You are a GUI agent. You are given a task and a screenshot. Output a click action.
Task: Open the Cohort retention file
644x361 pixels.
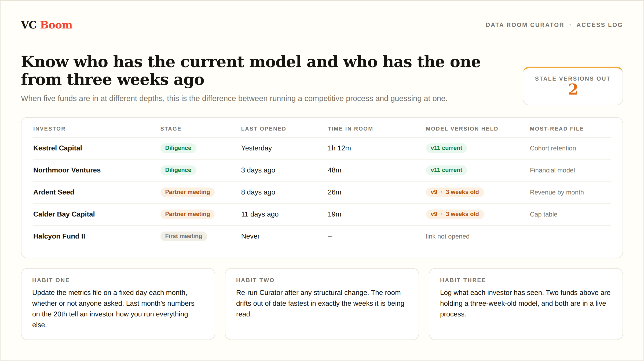553,148
